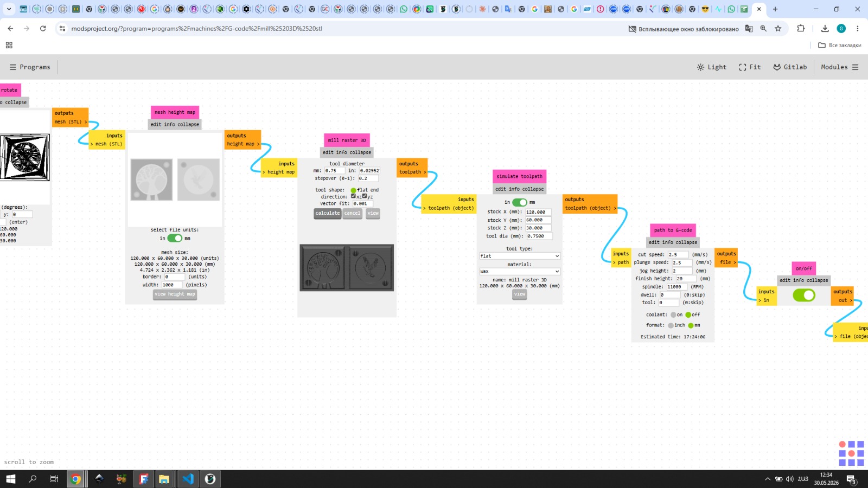Switch the on/off module toggle

(804, 295)
